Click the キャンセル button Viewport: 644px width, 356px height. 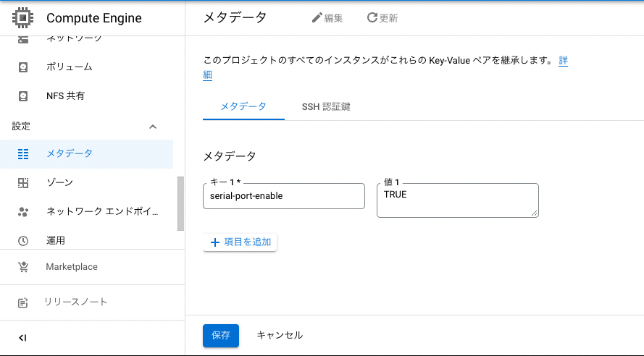click(280, 336)
